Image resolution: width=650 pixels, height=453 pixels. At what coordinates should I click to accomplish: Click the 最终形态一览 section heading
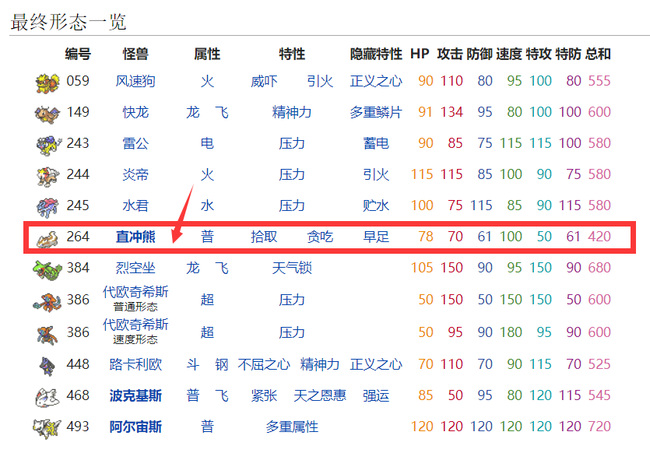68,22
